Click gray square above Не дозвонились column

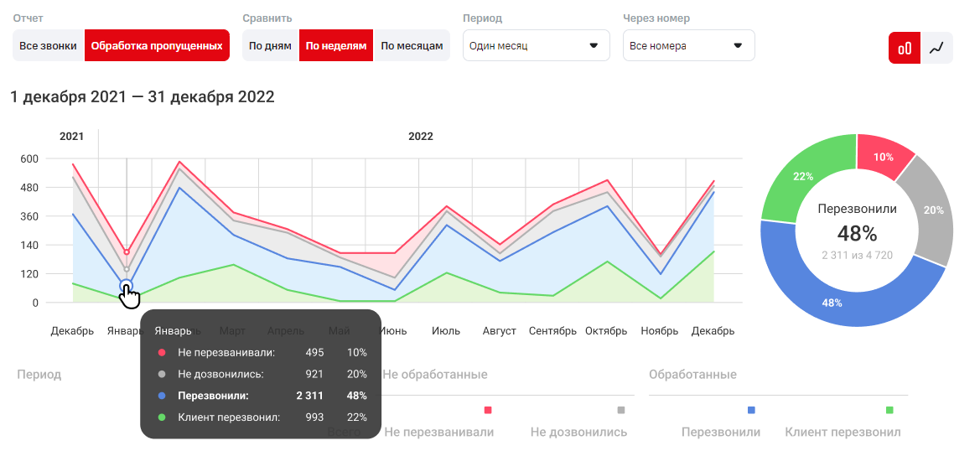click(621, 410)
